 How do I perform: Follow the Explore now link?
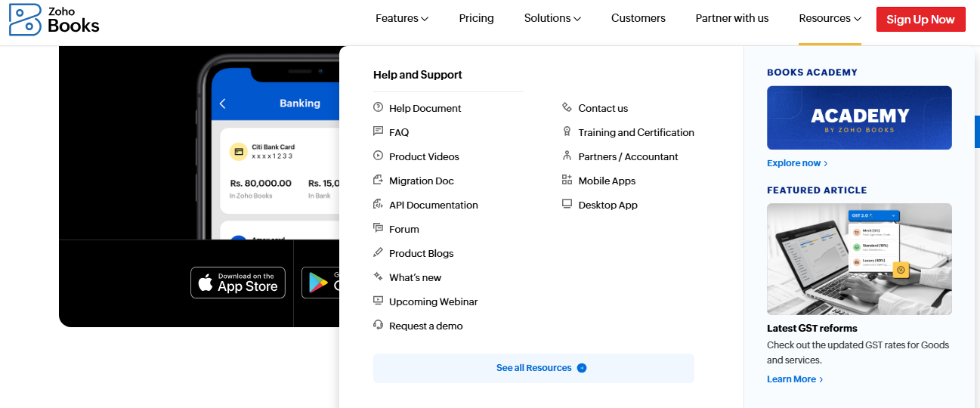[797, 163]
